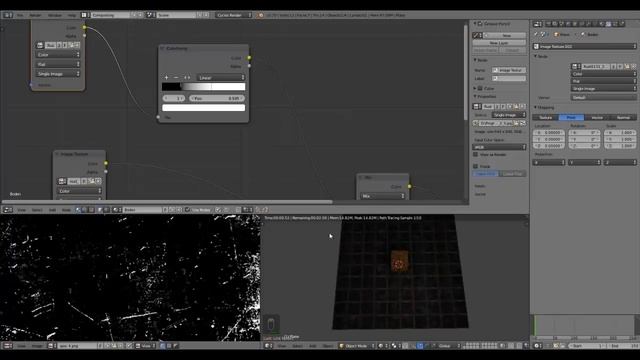Click the ColorRamp gradient bar
This screenshot has width=640, height=360.
pos(204,87)
